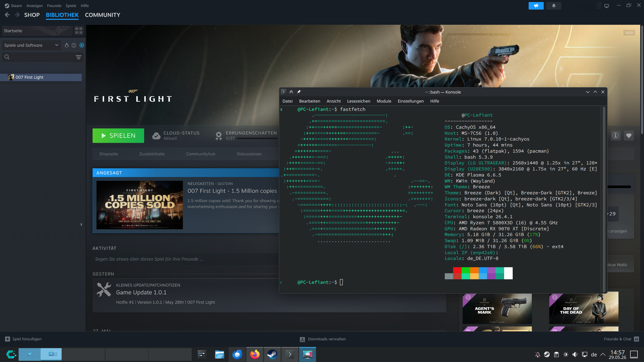644x362 pixels.
Task: Go to the COMMUNITY section
Action: [x=103, y=15]
